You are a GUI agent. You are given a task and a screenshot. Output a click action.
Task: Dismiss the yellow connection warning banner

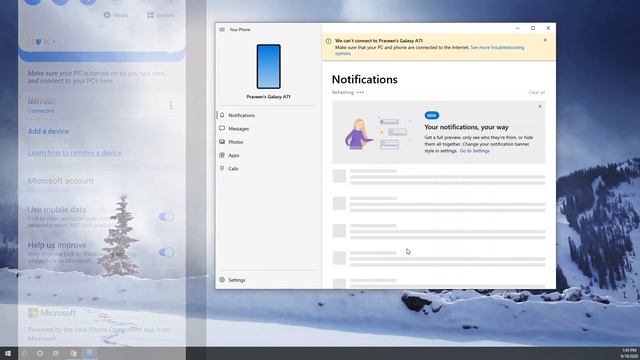545,40
